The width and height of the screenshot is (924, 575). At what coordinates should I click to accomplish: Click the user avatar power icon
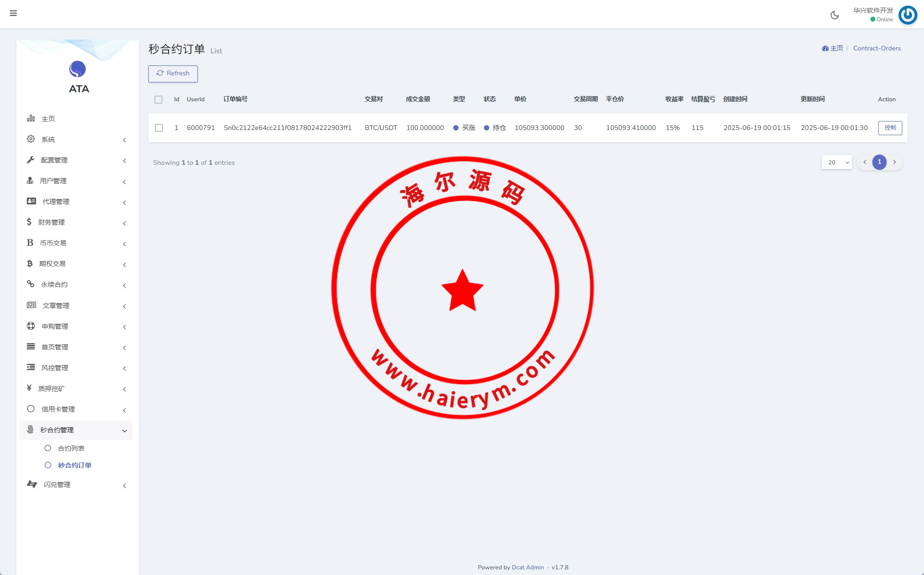908,15
